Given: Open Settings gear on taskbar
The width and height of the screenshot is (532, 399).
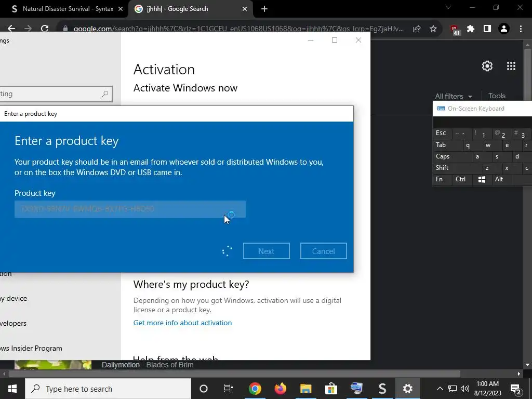Looking at the screenshot, I should [407, 389].
